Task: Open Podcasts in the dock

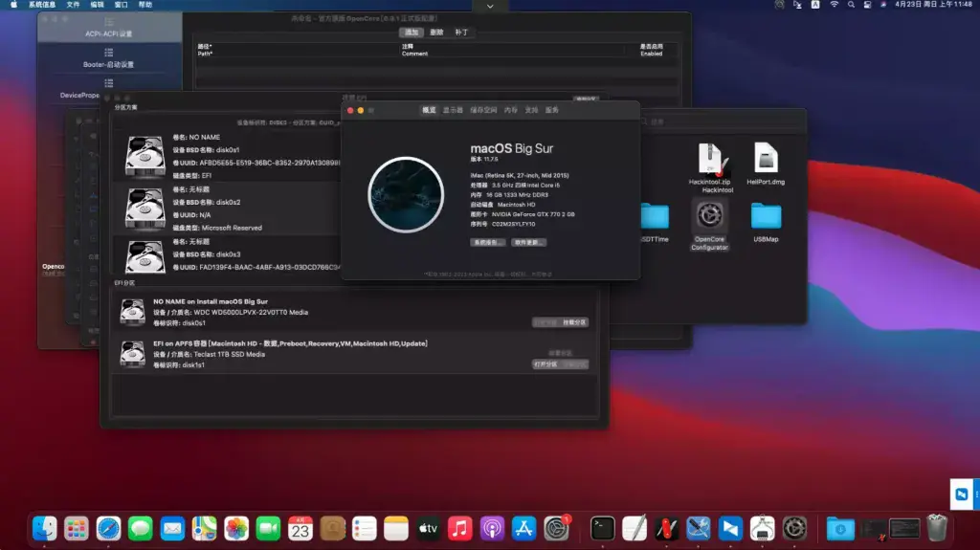Action: tap(492, 529)
